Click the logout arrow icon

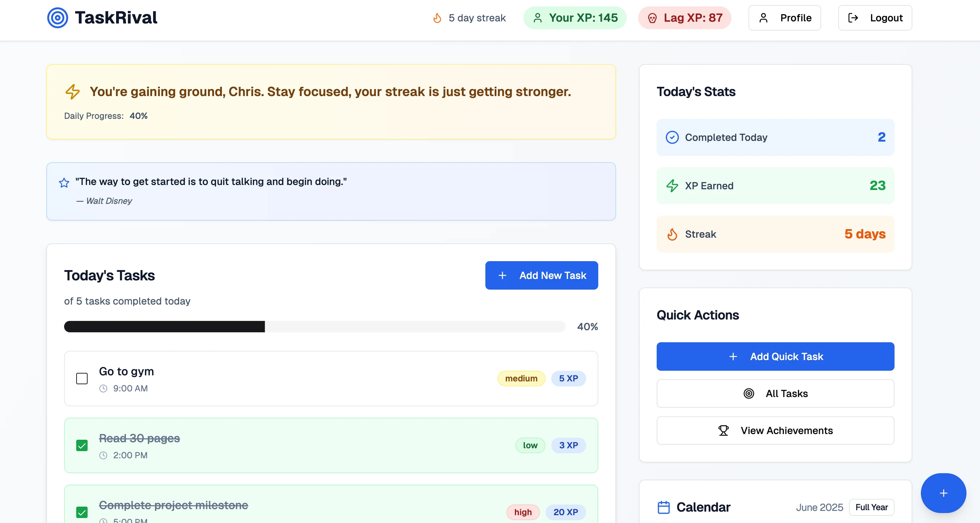[853, 18]
